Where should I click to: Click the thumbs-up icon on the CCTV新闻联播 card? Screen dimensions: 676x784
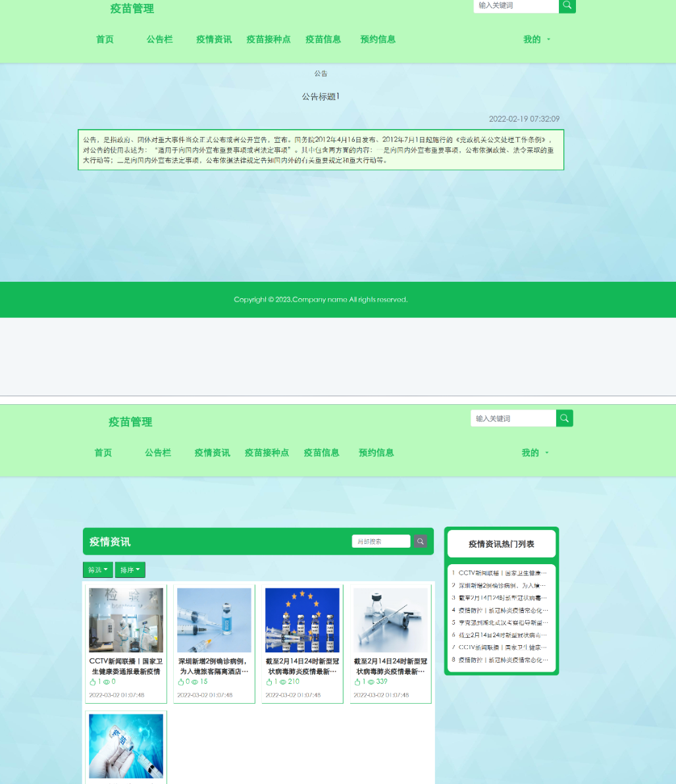[x=93, y=681]
